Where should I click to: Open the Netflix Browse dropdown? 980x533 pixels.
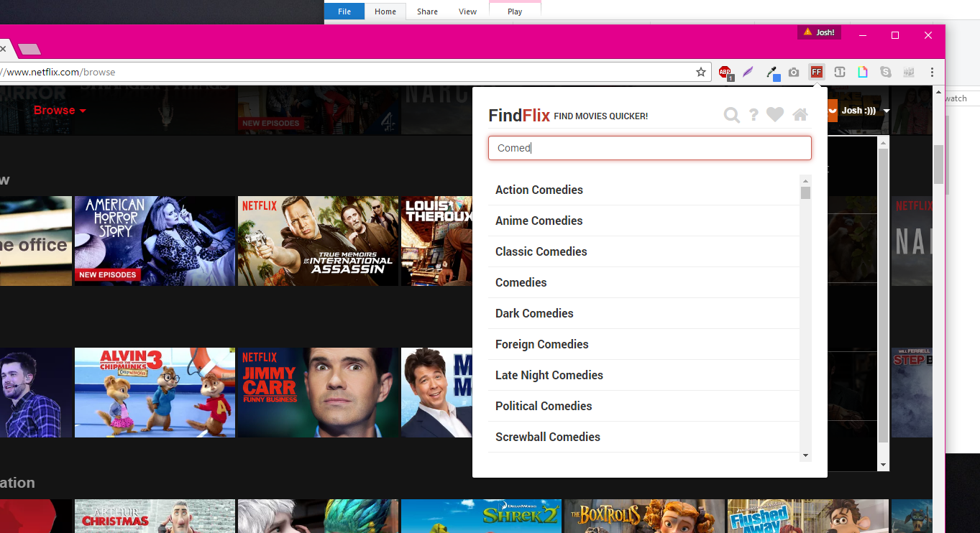coord(60,110)
